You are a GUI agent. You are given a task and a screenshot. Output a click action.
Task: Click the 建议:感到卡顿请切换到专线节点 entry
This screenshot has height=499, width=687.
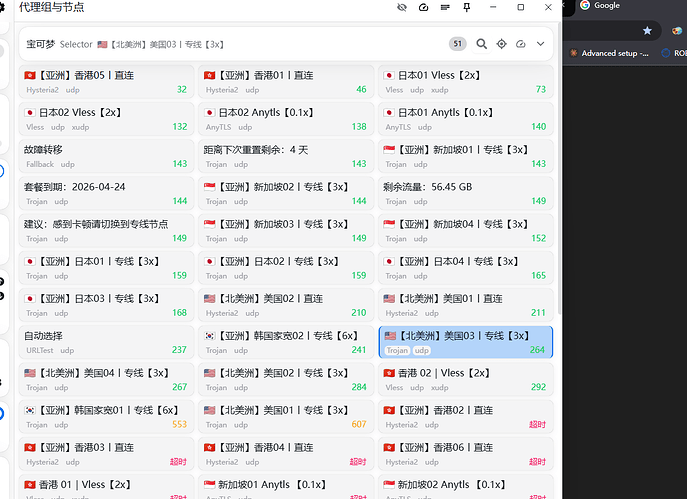tap(106, 230)
